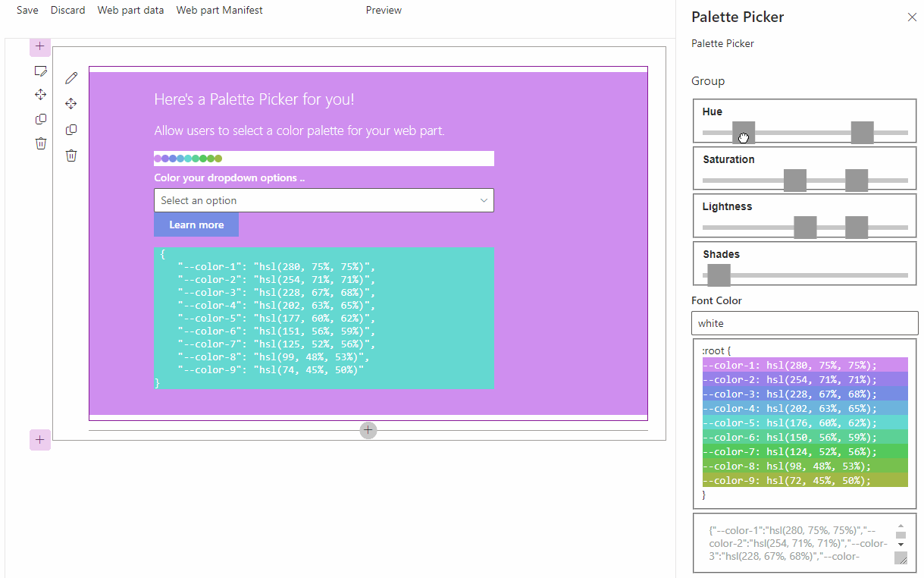Screen dimensions: 924x578
Task: Click the olive-green last palette dot
Action: coord(218,159)
